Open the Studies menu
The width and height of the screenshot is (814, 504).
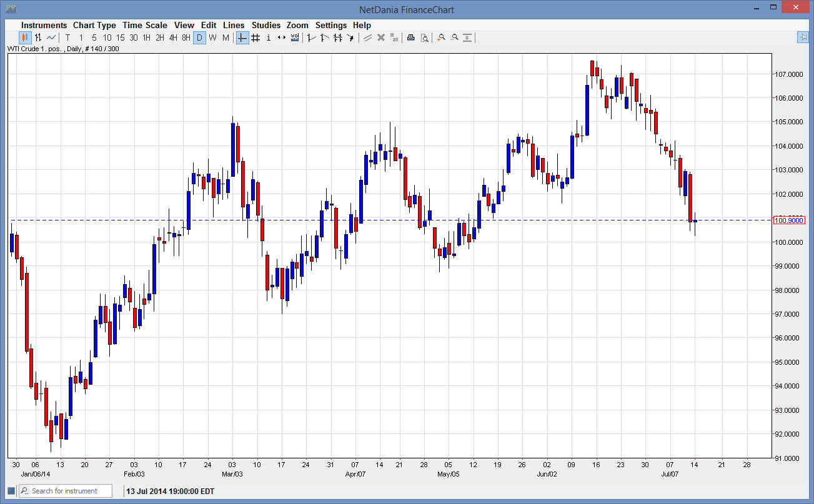[x=266, y=25]
